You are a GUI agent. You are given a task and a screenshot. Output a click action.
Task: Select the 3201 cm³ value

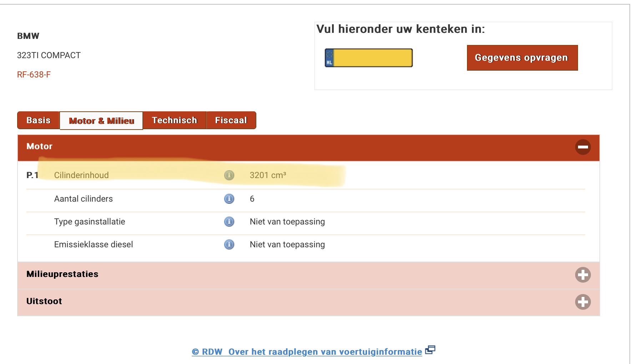268,175
